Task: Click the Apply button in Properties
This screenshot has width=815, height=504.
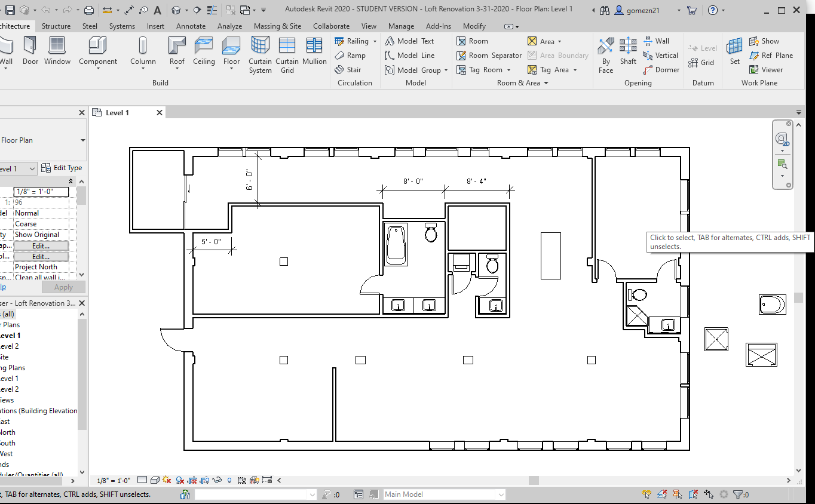Action: click(x=63, y=287)
